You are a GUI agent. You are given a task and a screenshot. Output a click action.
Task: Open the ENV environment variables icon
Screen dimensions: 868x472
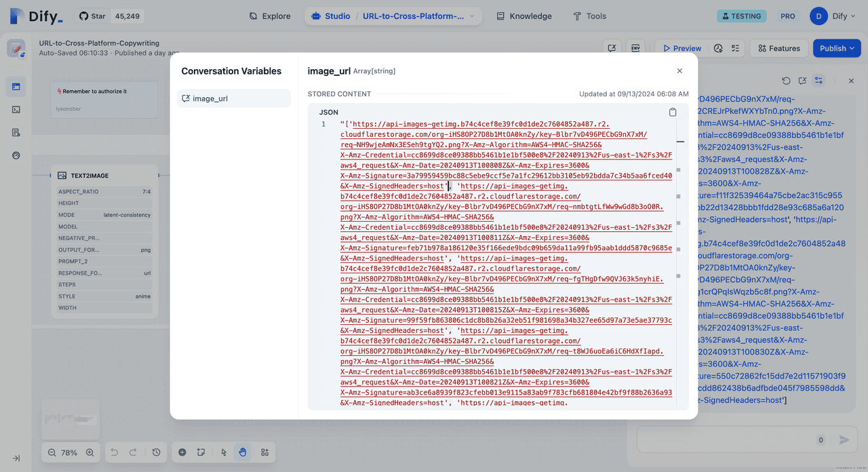(635, 48)
